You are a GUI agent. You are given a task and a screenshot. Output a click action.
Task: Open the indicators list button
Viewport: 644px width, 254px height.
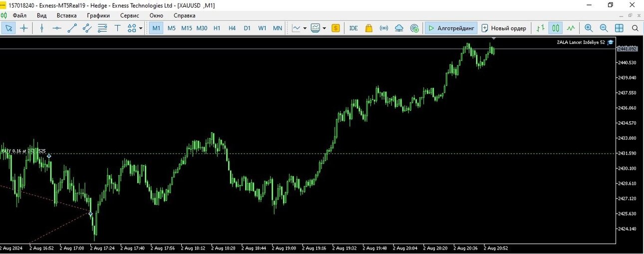pyautogui.click(x=315, y=28)
